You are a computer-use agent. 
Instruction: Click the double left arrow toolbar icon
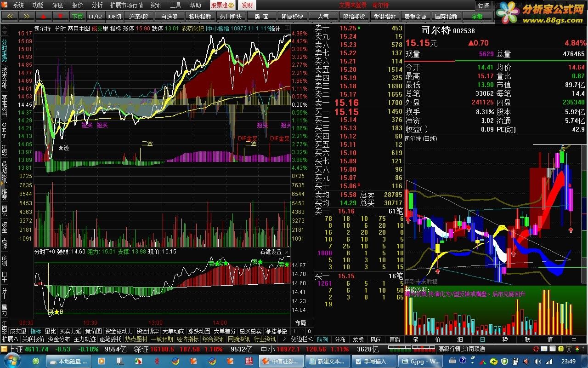[10, 16]
